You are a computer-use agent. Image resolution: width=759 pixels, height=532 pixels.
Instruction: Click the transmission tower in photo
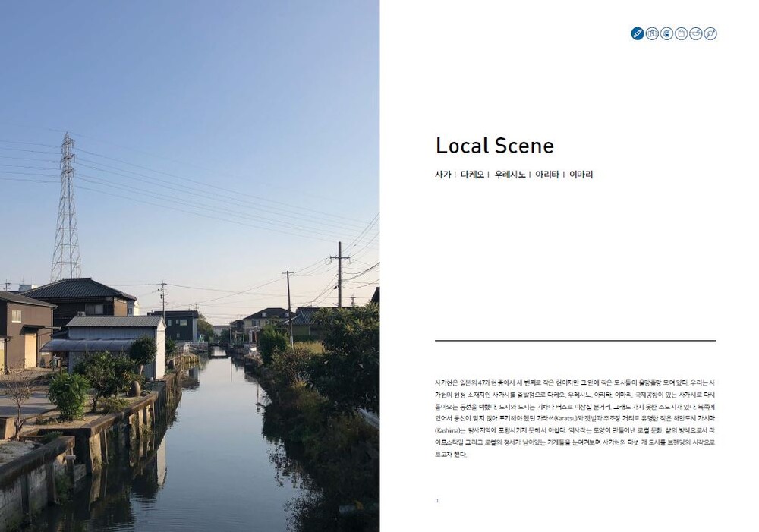click(66, 208)
